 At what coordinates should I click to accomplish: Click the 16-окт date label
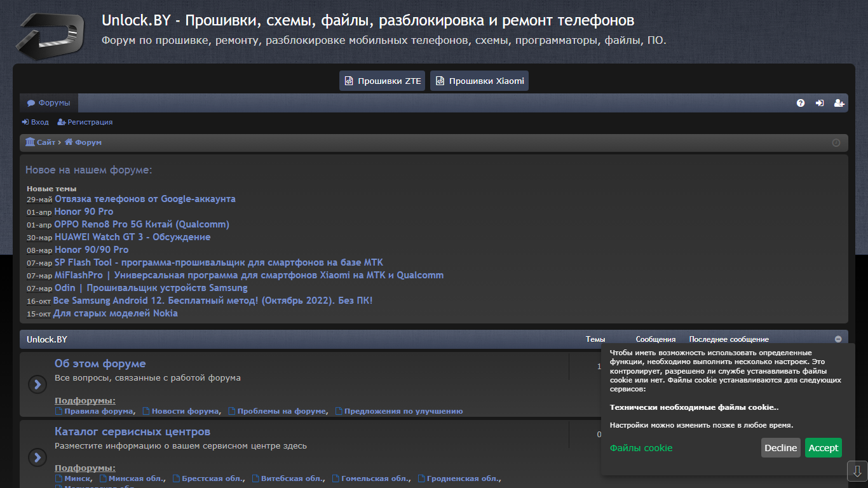pos(39,301)
